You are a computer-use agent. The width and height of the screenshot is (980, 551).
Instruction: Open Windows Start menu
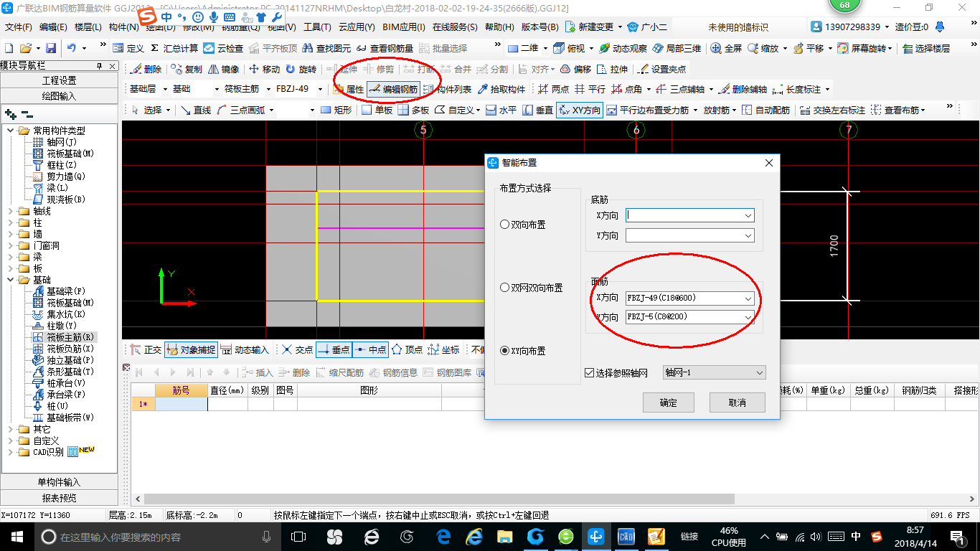[17, 536]
